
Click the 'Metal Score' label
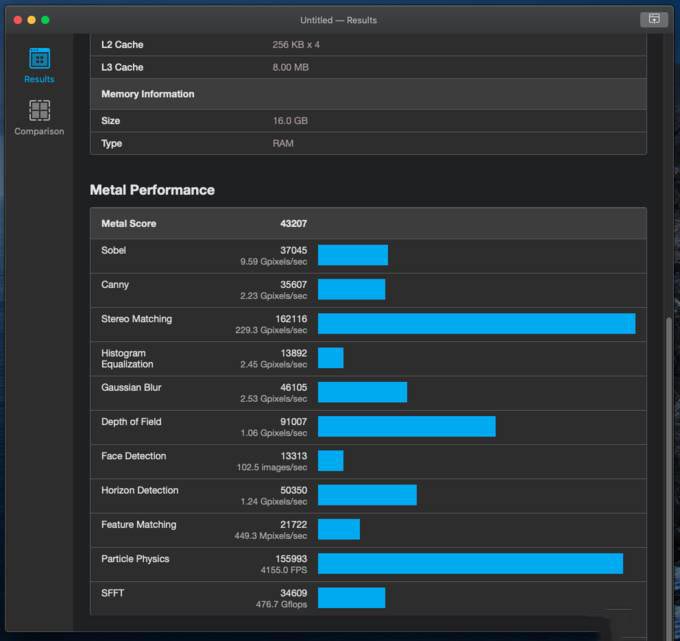[x=129, y=223]
